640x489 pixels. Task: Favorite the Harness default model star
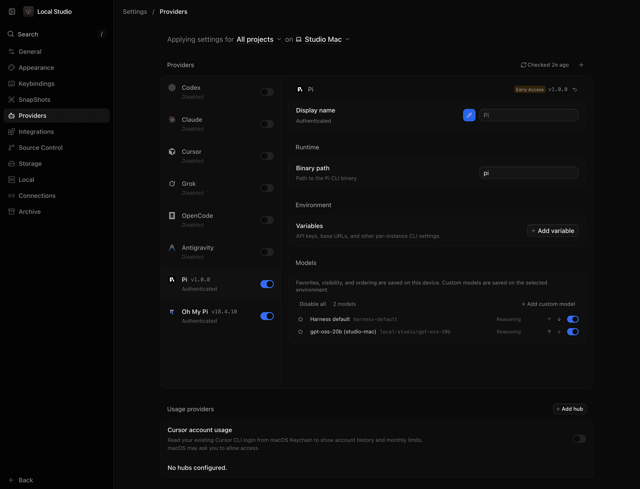(x=300, y=319)
